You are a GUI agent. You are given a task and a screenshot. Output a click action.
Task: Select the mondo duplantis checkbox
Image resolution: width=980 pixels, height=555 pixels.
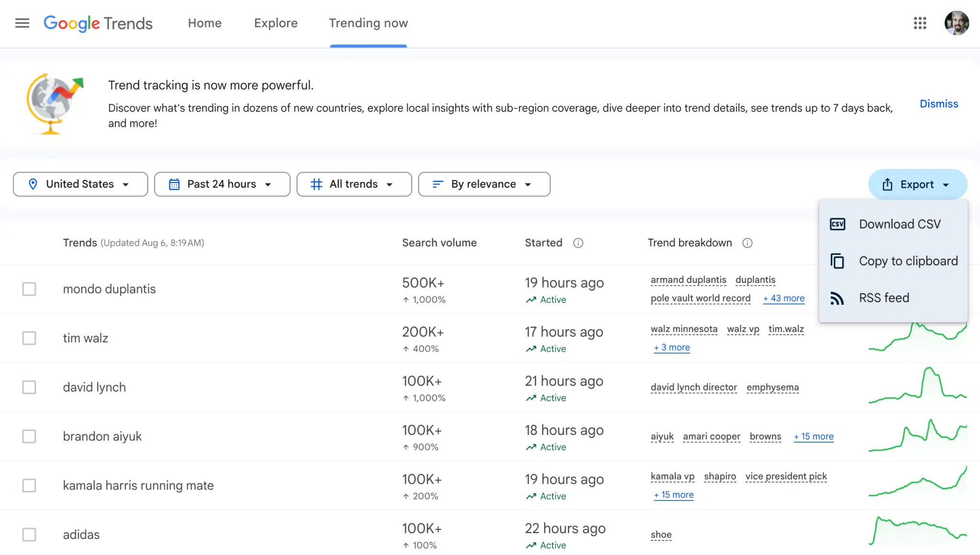[x=29, y=289]
